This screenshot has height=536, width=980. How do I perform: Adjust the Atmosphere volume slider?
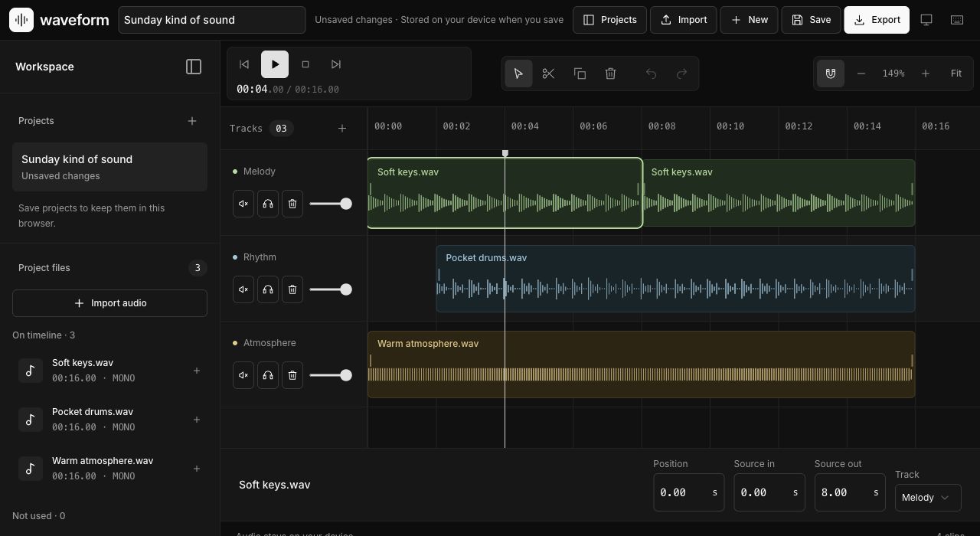pyautogui.click(x=331, y=375)
